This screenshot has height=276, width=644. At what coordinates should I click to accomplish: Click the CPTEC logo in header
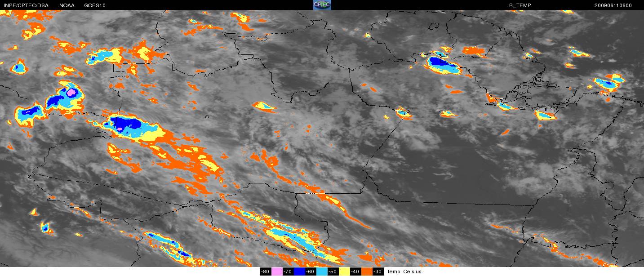tap(322, 5)
